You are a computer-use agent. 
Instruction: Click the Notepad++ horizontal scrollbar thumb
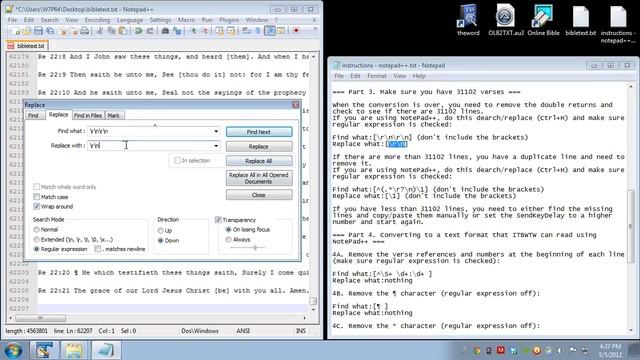pos(40,318)
